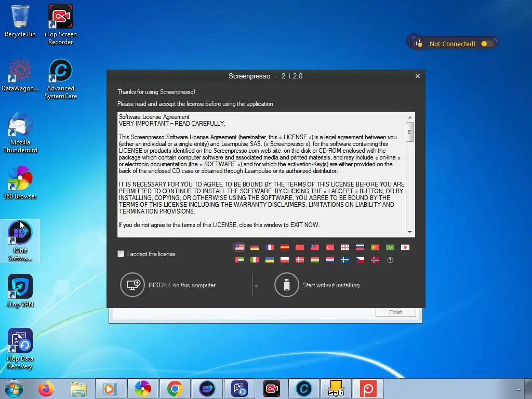Open Google Chrome from the taskbar
The image size is (532, 399).
click(175, 389)
